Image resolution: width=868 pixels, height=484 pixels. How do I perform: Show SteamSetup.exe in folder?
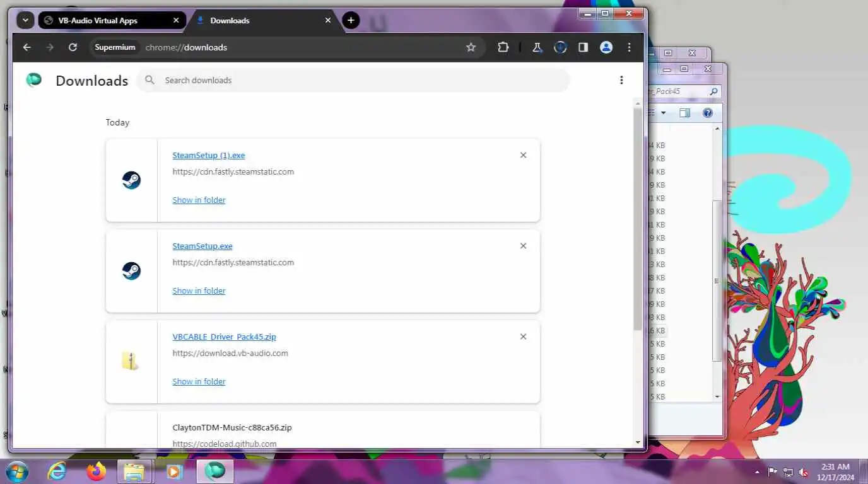(199, 291)
